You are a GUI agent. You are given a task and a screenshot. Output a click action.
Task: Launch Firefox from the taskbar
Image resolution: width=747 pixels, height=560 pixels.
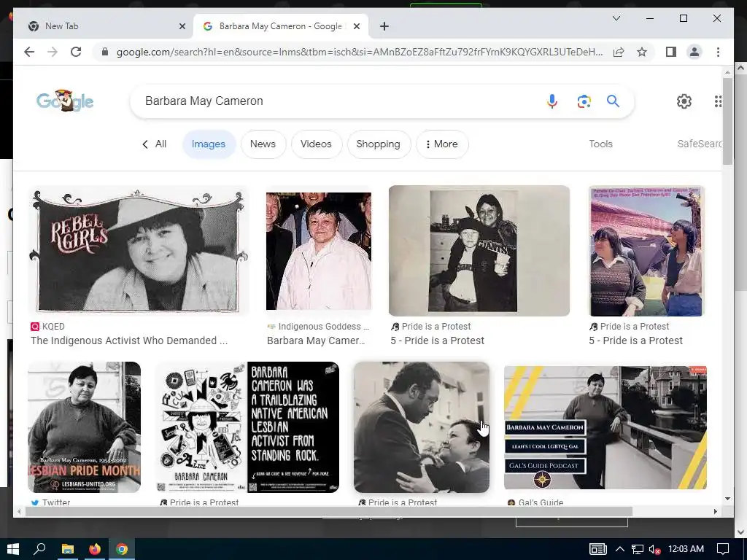click(95, 549)
